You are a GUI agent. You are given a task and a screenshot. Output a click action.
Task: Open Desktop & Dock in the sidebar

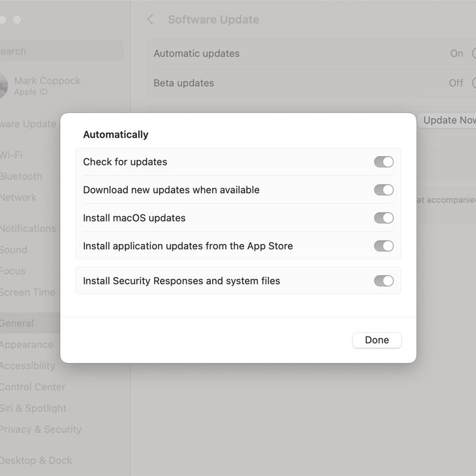click(x=36, y=461)
